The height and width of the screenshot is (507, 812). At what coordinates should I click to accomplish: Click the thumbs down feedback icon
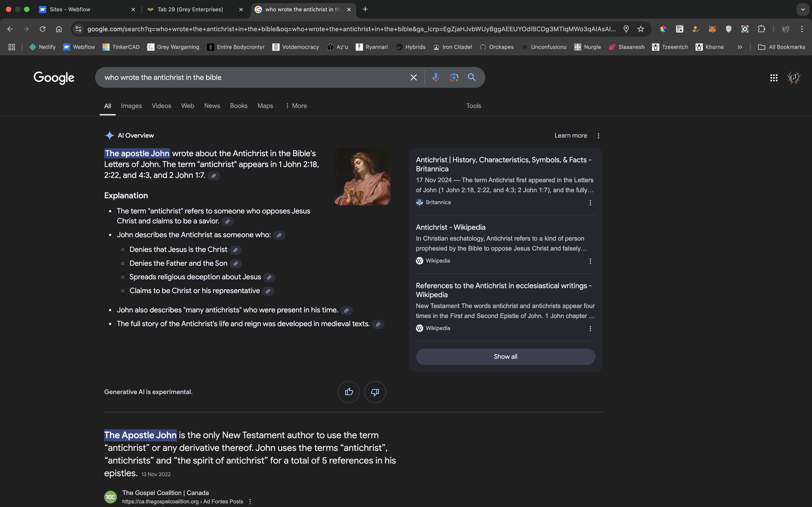tap(375, 392)
